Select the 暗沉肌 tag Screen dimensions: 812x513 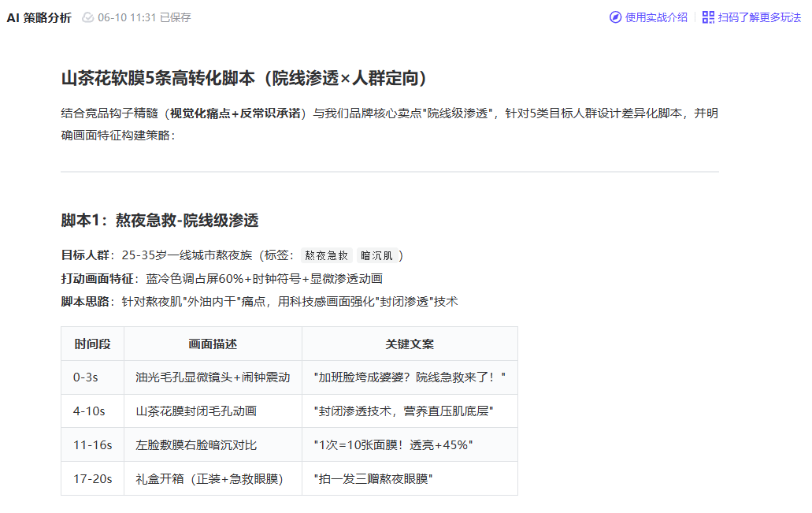coord(376,255)
